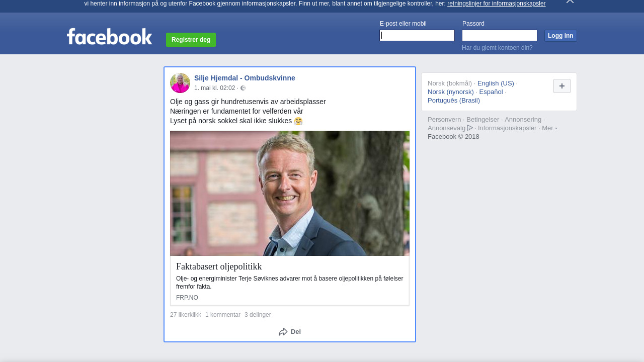The image size is (644, 362).
Task: Open the Annonsering footer link
Action: tap(523, 119)
